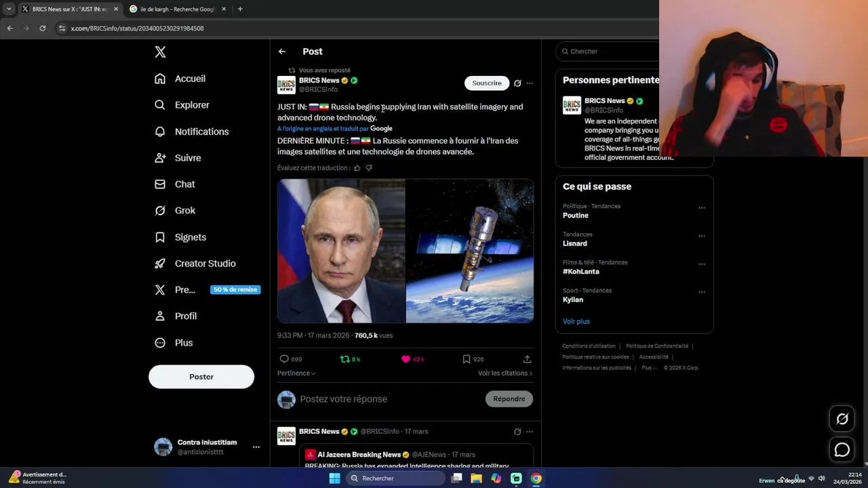Screen dimensions: 868x488
Task: Open Suivre in the sidebar
Action: coord(178,158)
